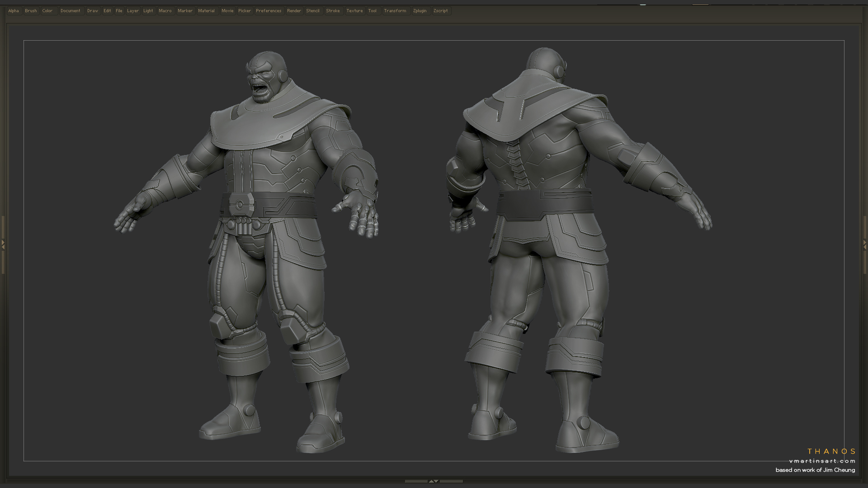Open the Edit menu

tap(107, 11)
